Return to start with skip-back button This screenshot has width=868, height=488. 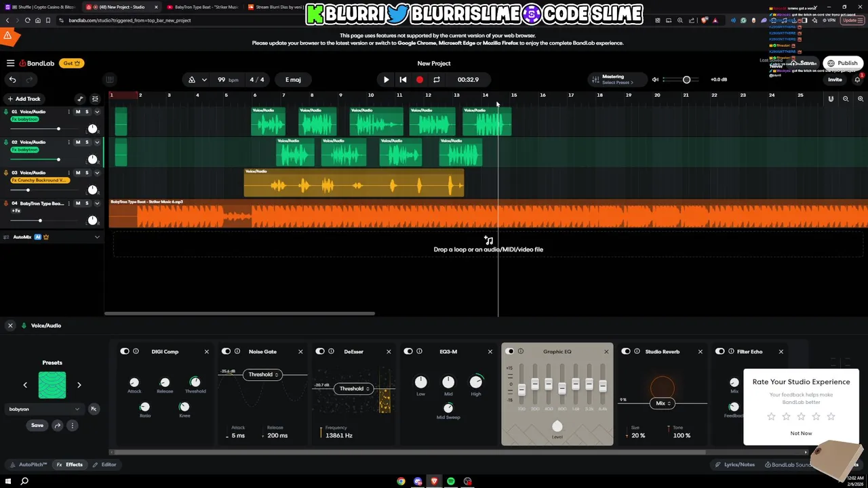pyautogui.click(x=403, y=80)
